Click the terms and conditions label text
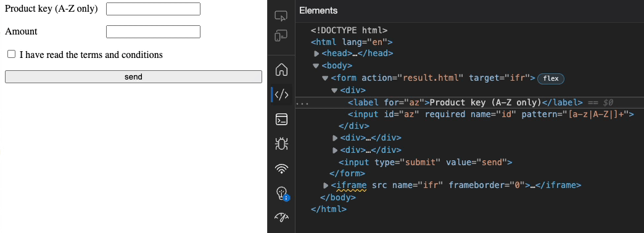Viewport: 644px width, 233px height. pos(91,55)
